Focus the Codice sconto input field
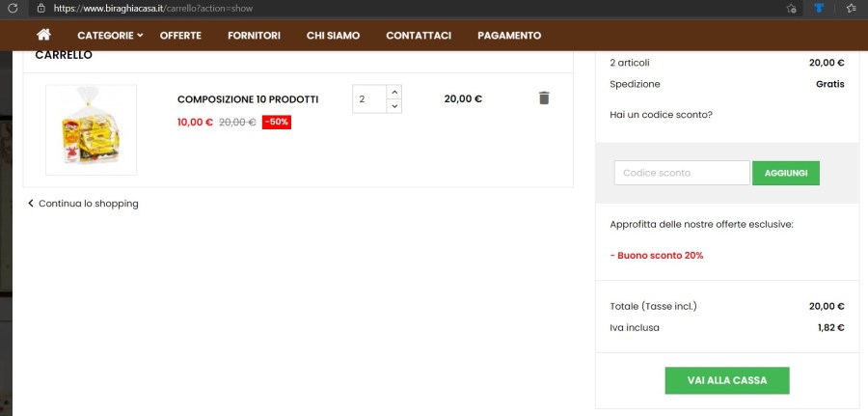The image size is (868, 416). pyautogui.click(x=681, y=173)
